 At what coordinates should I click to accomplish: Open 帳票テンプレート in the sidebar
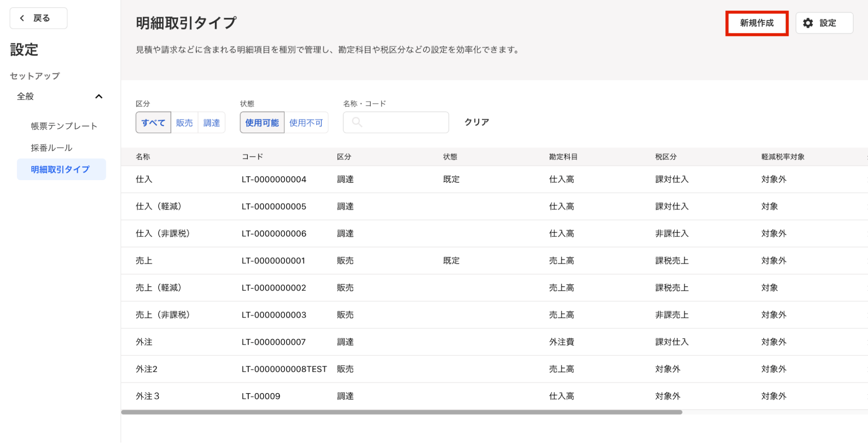[64, 126]
